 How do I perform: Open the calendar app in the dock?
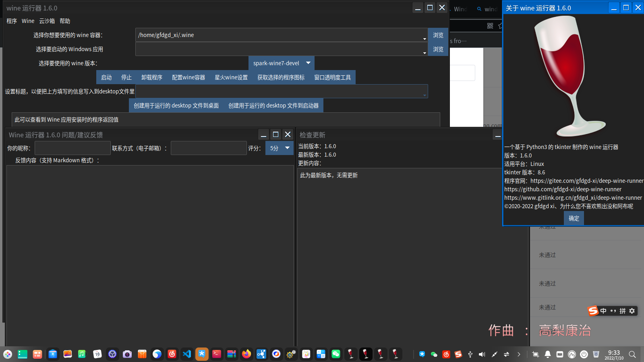pyautogui.click(x=97, y=354)
